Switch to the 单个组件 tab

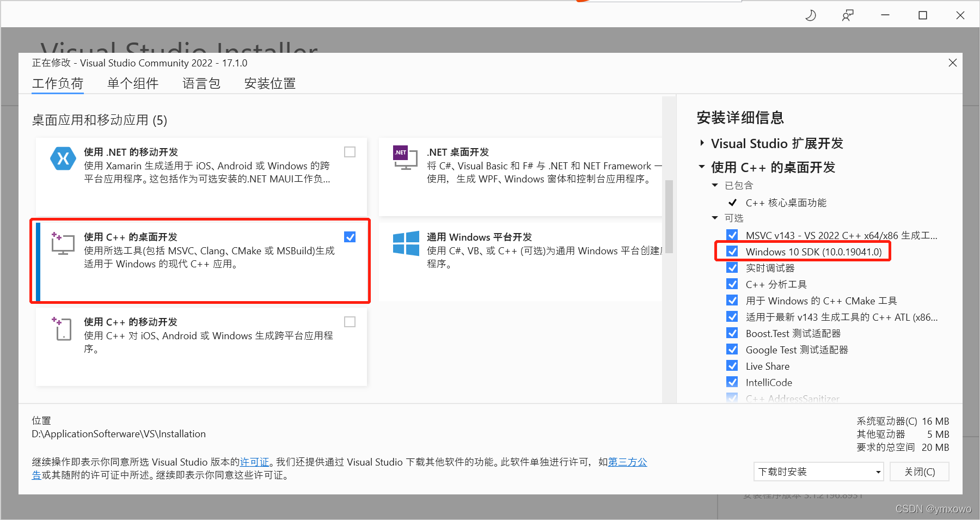pyautogui.click(x=133, y=83)
